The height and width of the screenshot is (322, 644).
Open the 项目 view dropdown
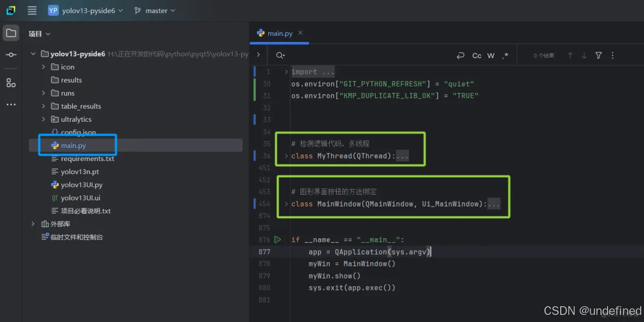(x=39, y=34)
